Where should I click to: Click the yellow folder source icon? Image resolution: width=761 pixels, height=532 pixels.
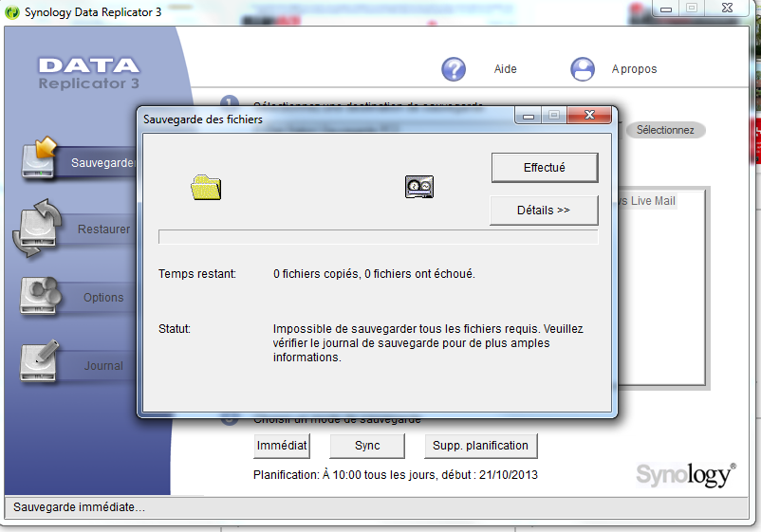click(x=206, y=187)
